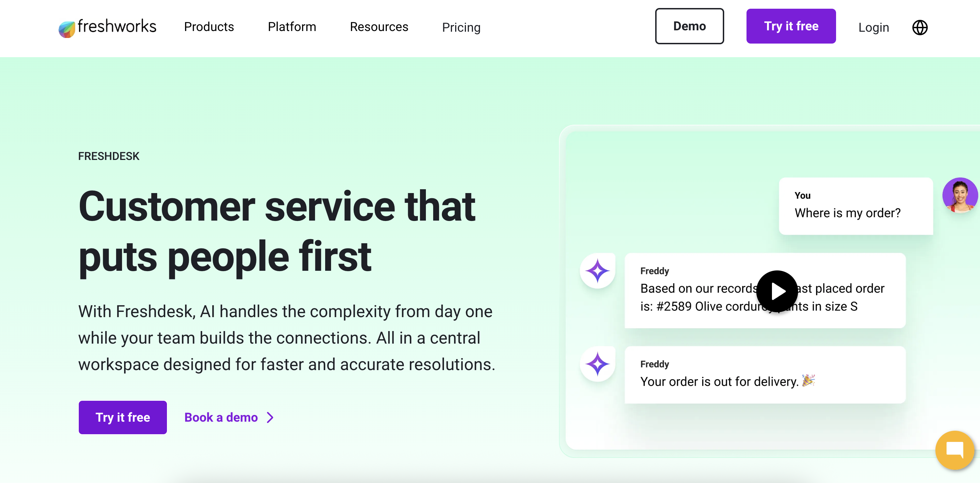Click Try it free in header
Screen dimensions: 980x483
[790, 26]
